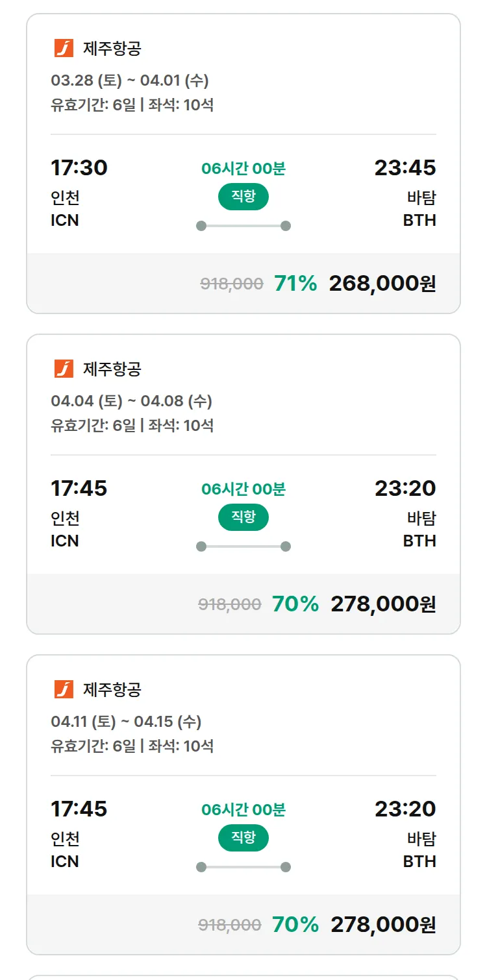This screenshot has height=980, width=487.
Task: Click 17:30 departure time from 인천
Action: click(79, 168)
